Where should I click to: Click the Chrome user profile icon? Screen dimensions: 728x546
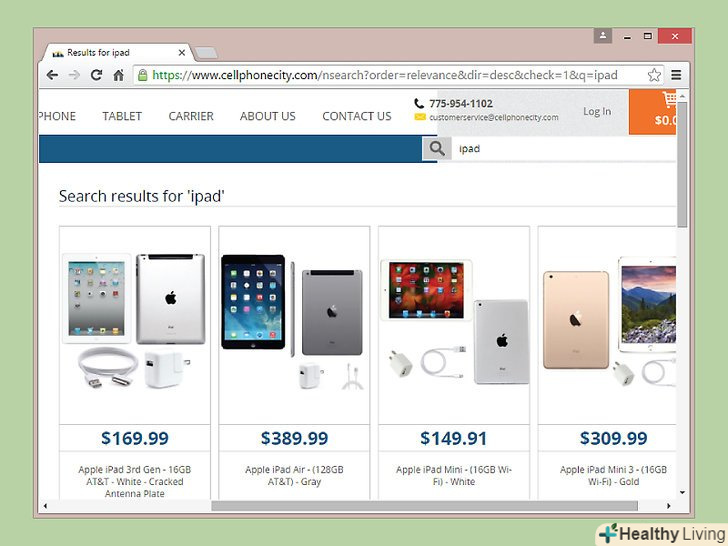[x=603, y=36]
